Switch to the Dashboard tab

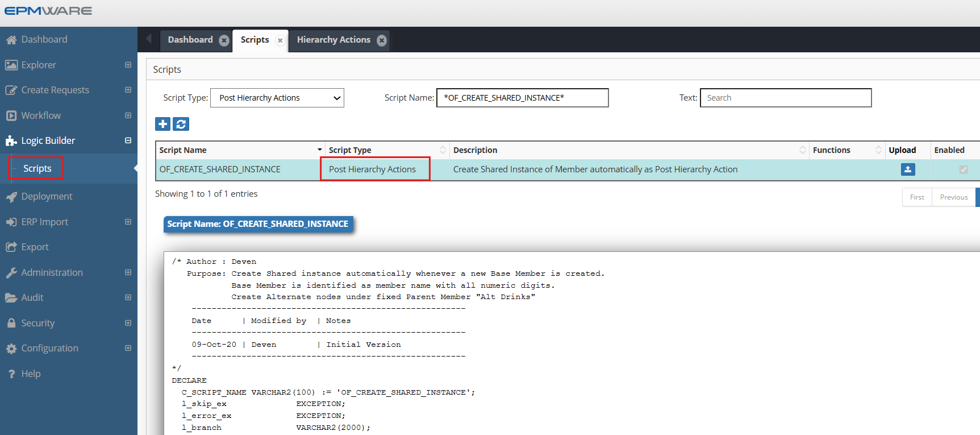click(x=190, y=40)
